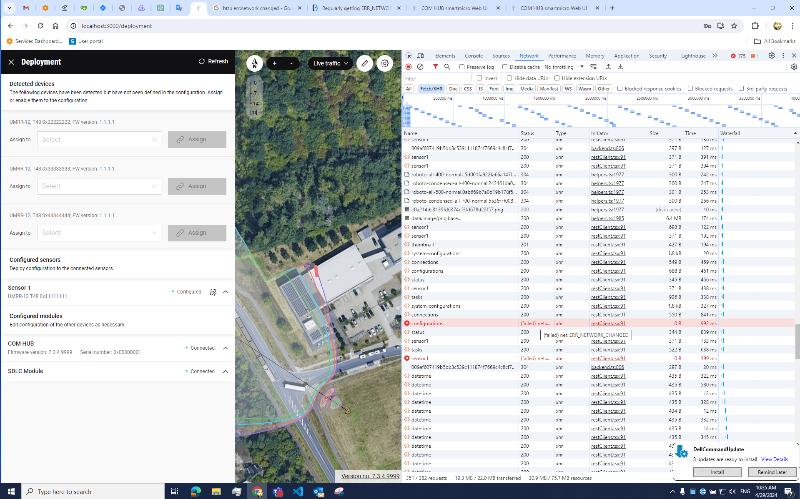Image resolution: width=800 pixels, height=499 pixels.
Task: Toggle the DevTools device toolbar icon
Action: [420, 56]
